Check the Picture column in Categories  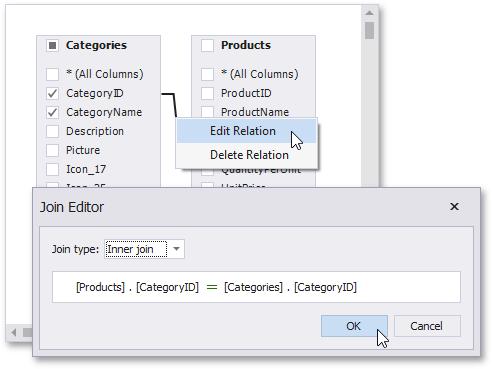point(52,150)
